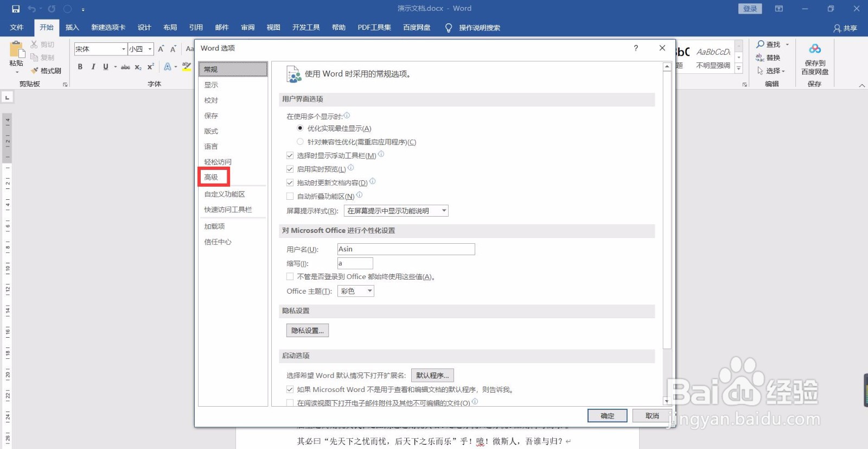Apply superscript formatting
This screenshot has height=449, width=868.
tap(151, 67)
